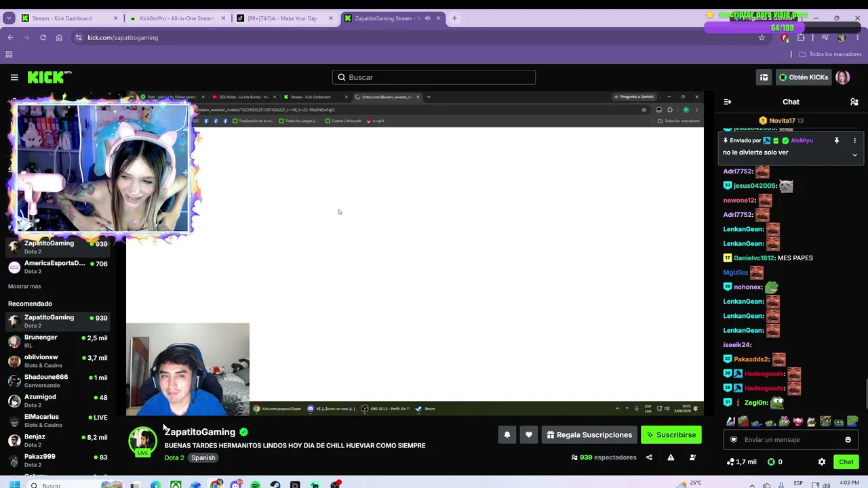Unpin the pinned chat message

[x=837, y=140]
